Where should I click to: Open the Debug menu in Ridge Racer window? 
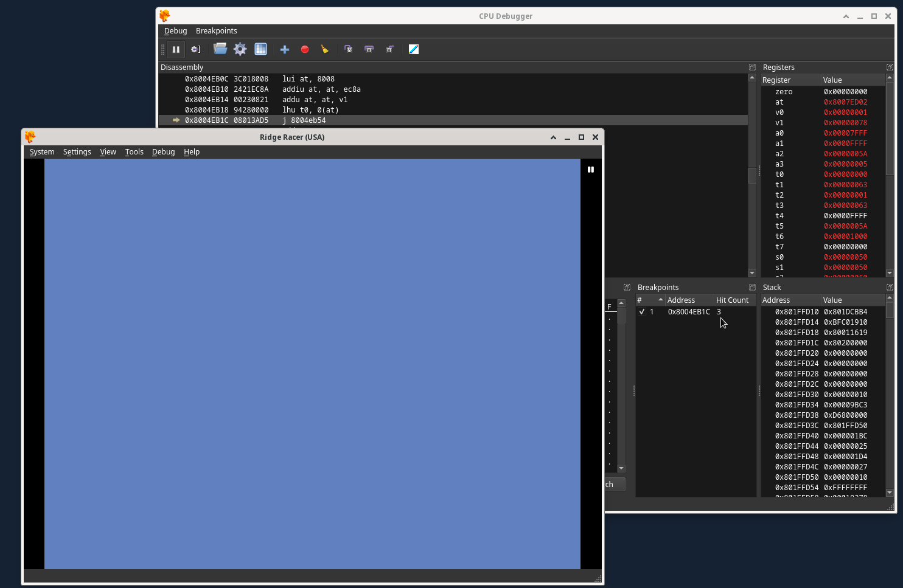pos(164,152)
